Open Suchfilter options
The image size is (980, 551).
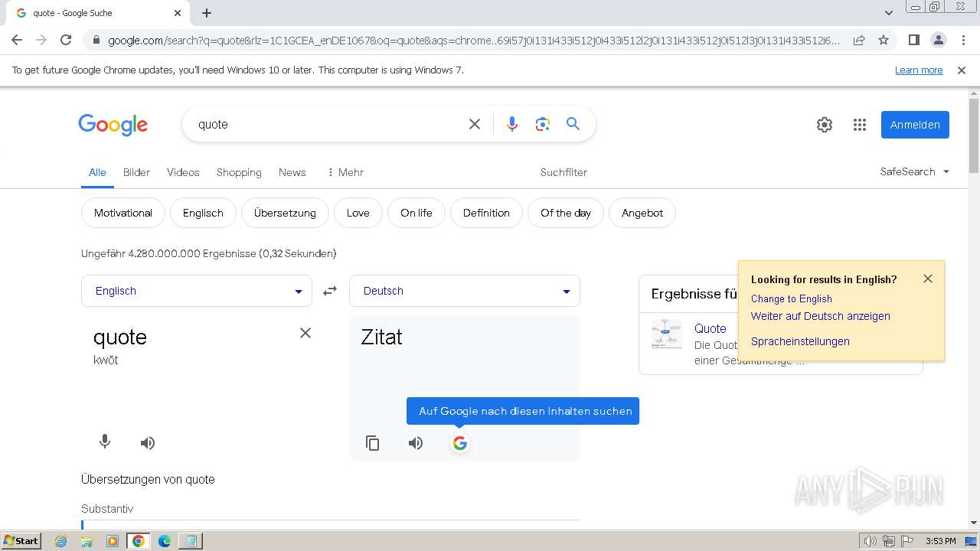pos(563,172)
